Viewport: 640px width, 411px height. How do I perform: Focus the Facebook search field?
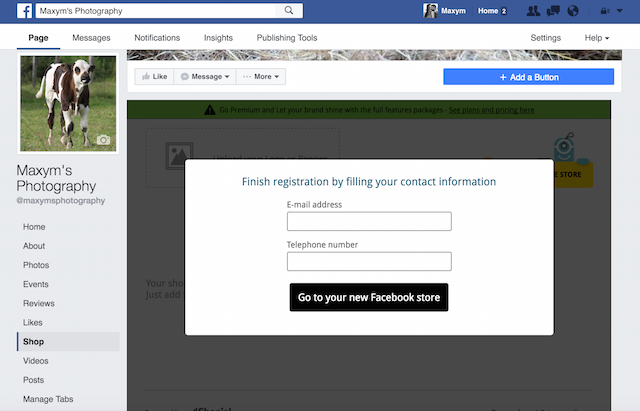157,11
